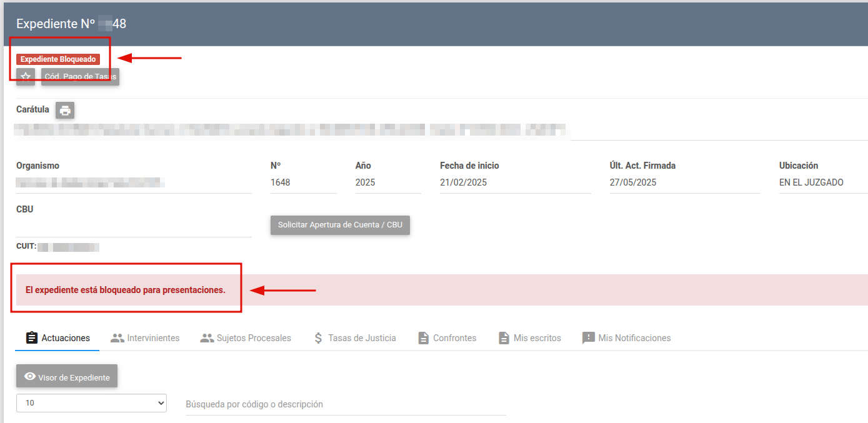Switch to the Intervinientes tab

145,338
